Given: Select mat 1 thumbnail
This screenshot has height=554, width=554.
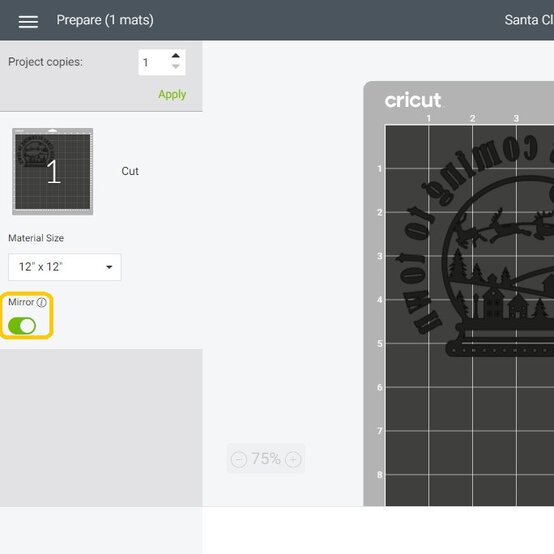Looking at the screenshot, I should (53, 171).
